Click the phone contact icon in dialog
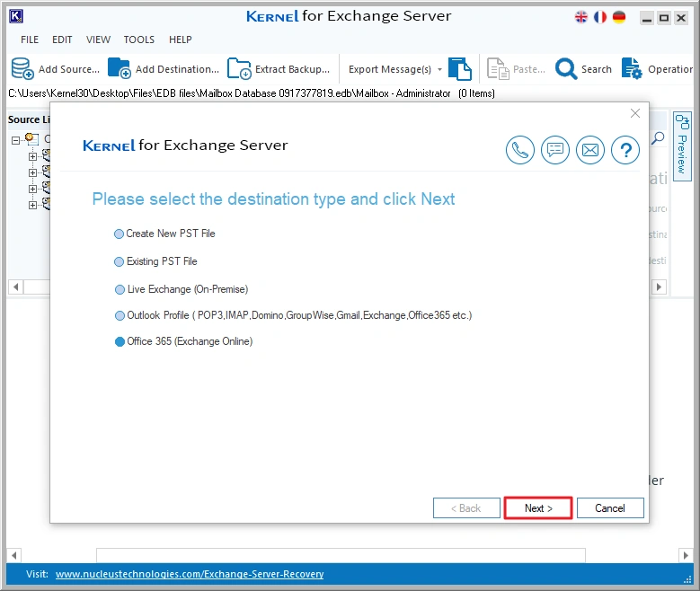The width and height of the screenshot is (700, 591). click(520, 150)
